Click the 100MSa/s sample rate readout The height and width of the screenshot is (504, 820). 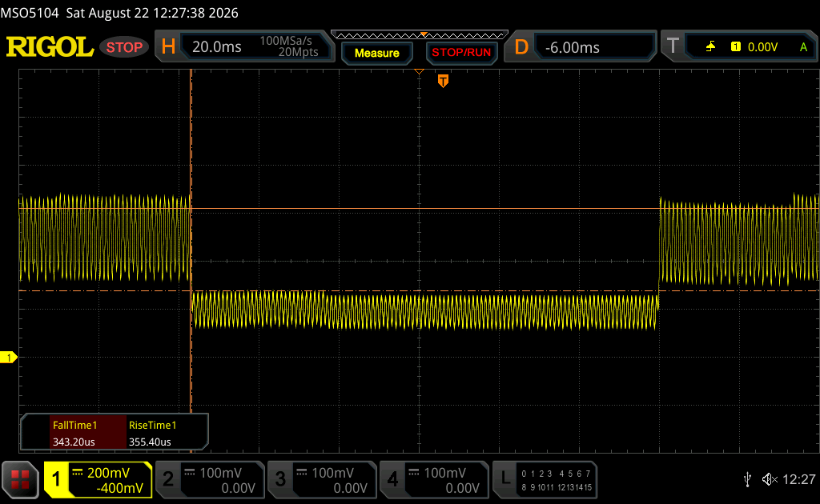pyautogui.click(x=286, y=41)
